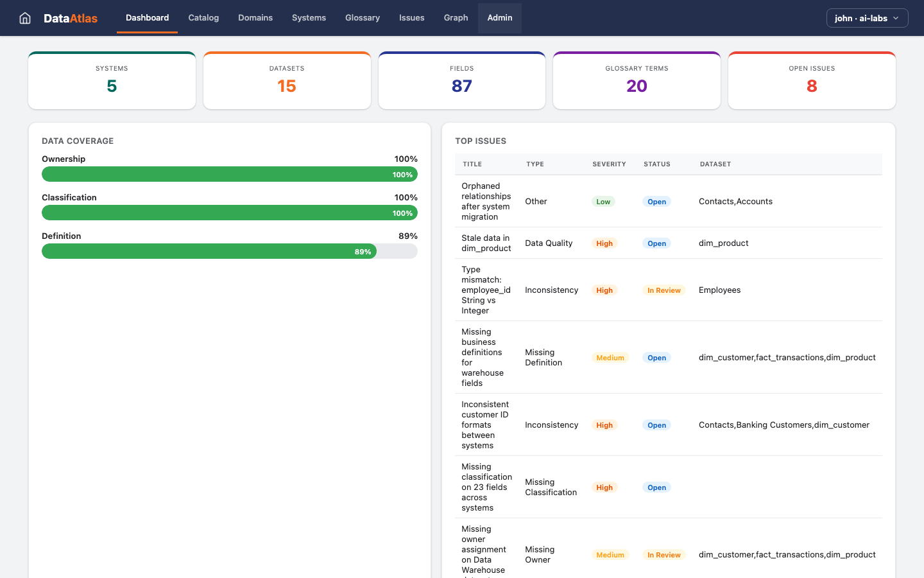924x578 pixels.
Task: Switch to the Glossary tab
Action: coord(362,17)
